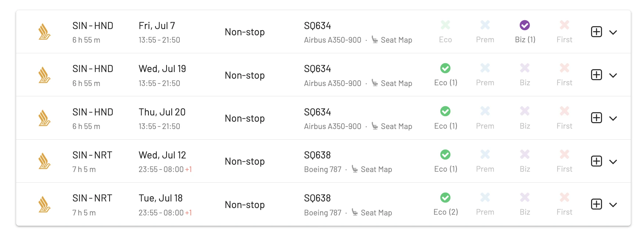Expand Wed, Jul 19 flight row chevron

tap(613, 75)
